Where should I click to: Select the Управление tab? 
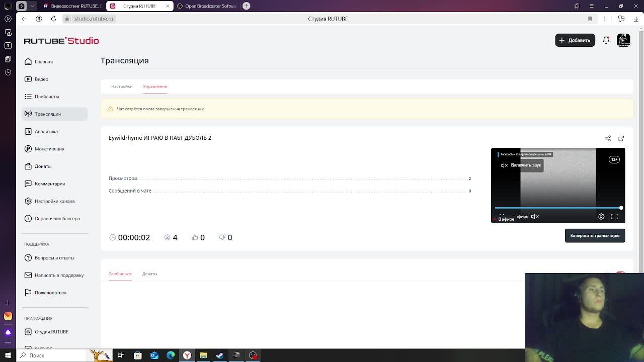(x=155, y=86)
